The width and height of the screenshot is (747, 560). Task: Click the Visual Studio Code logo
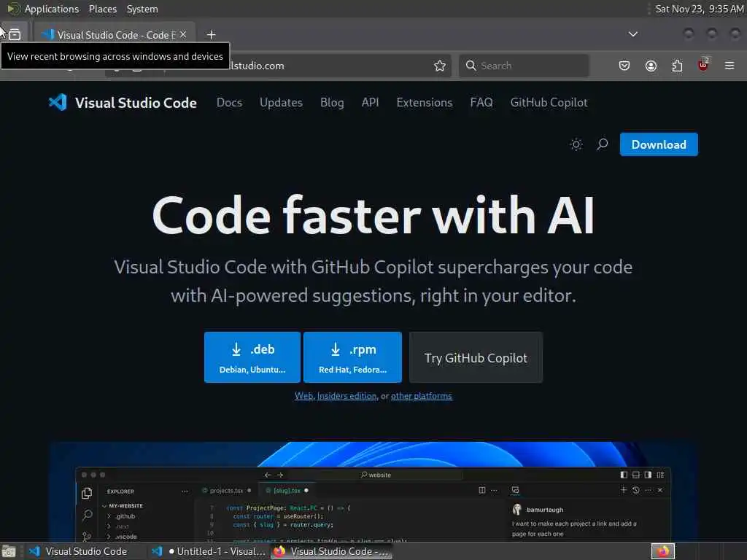(x=123, y=102)
